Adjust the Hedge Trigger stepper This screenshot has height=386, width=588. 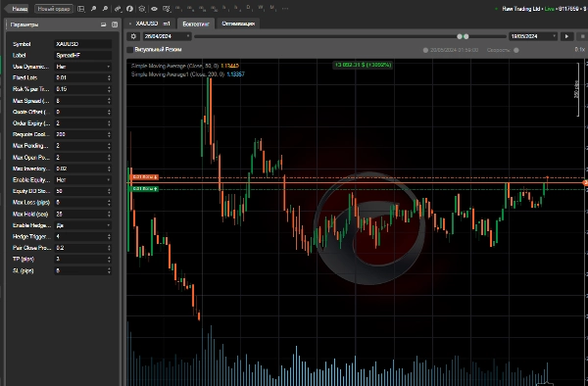pyautogui.click(x=109, y=236)
